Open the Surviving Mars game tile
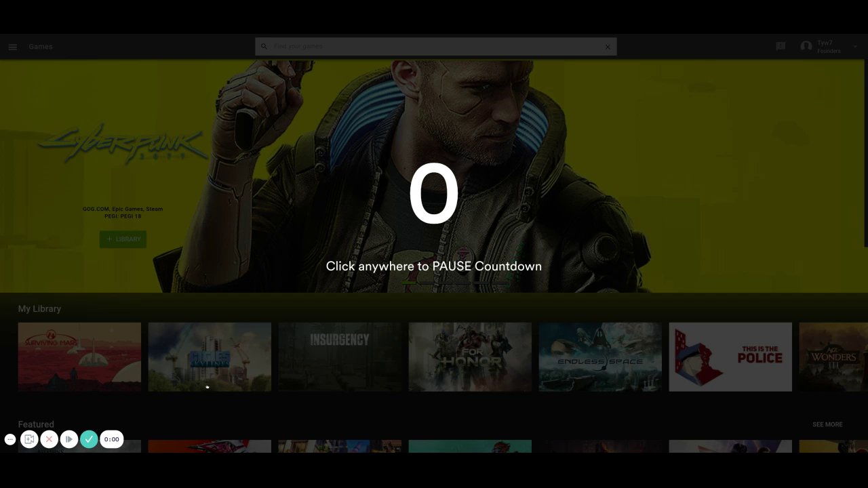This screenshot has height=488, width=868. [x=79, y=357]
